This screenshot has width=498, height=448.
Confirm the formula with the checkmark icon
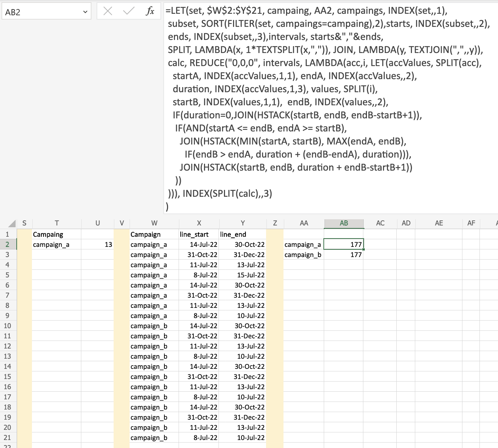pos(128,11)
